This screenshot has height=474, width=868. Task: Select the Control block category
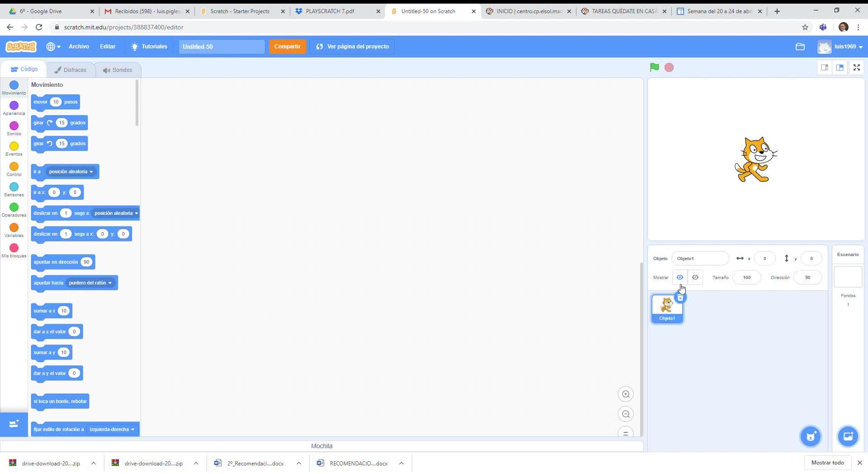coord(14,169)
